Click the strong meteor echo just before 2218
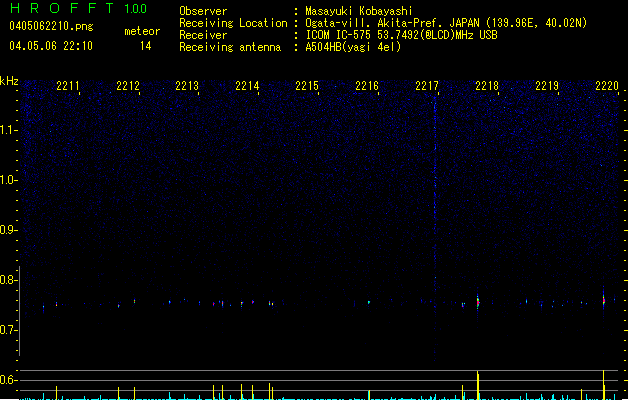The image size is (629, 400). click(477, 302)
